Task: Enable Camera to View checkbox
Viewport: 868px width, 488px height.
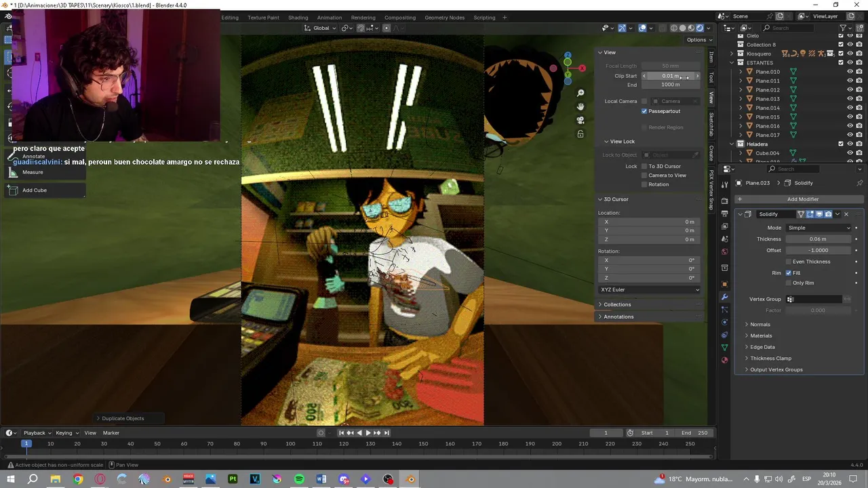Action: click(x=644, y=176)
